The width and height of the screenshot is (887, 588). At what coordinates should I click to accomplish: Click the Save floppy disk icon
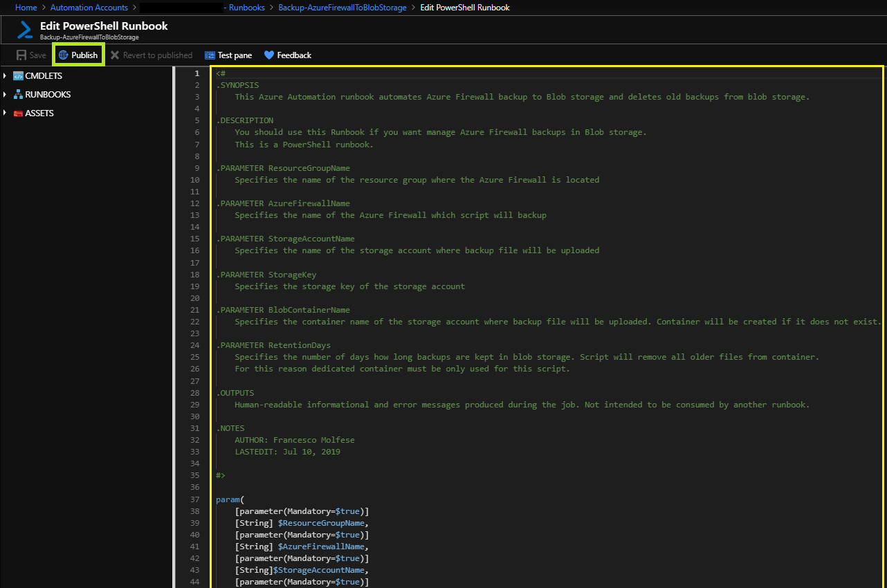pos(21,55)
